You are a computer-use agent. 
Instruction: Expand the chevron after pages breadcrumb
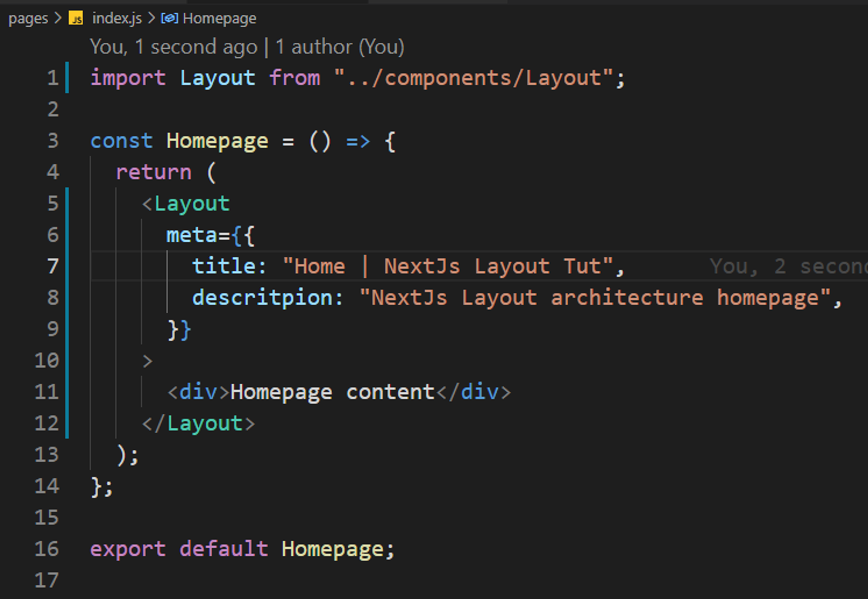click(58, 18)
